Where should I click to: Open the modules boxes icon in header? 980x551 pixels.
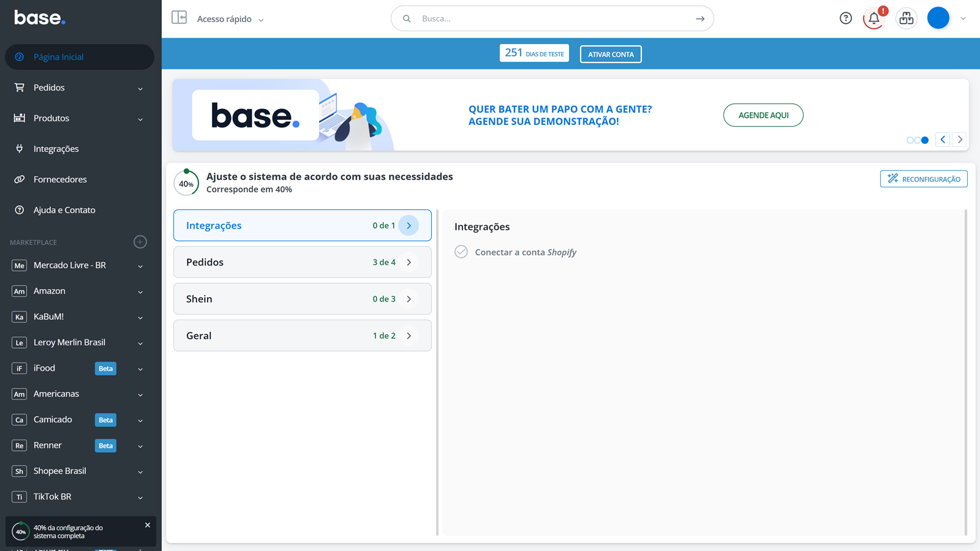click(x=907, y=18)
